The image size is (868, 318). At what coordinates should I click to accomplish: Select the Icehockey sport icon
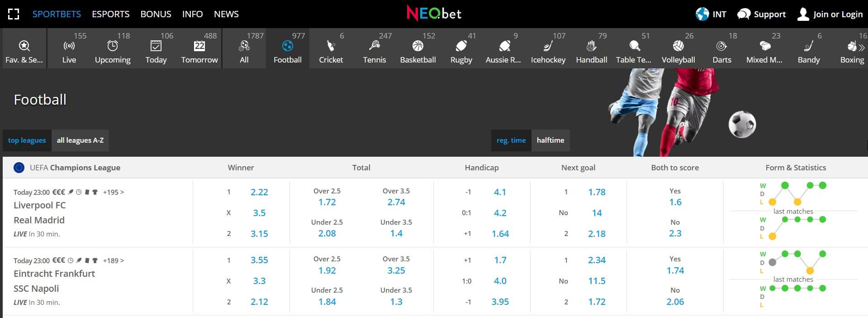pyautogui.click(x=548, y=46)
